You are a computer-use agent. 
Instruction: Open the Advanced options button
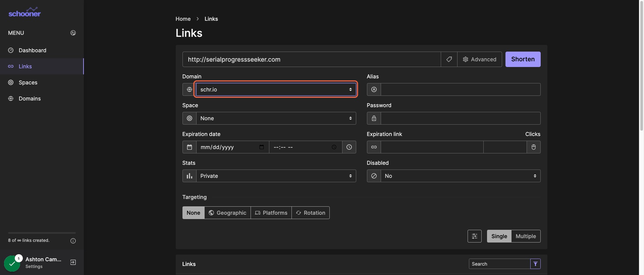point(480,59)
